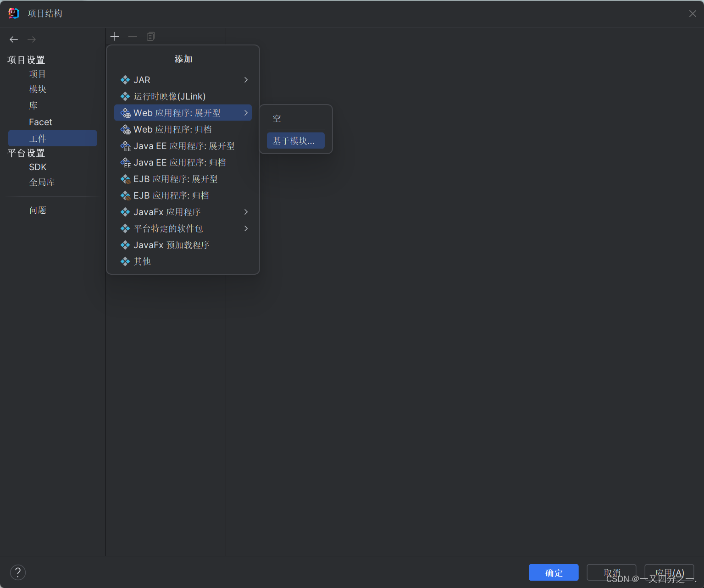Viewport: 704px width, 588px height.
Task: Click the Java EE archive artifact icon
Action: [125, 162]
